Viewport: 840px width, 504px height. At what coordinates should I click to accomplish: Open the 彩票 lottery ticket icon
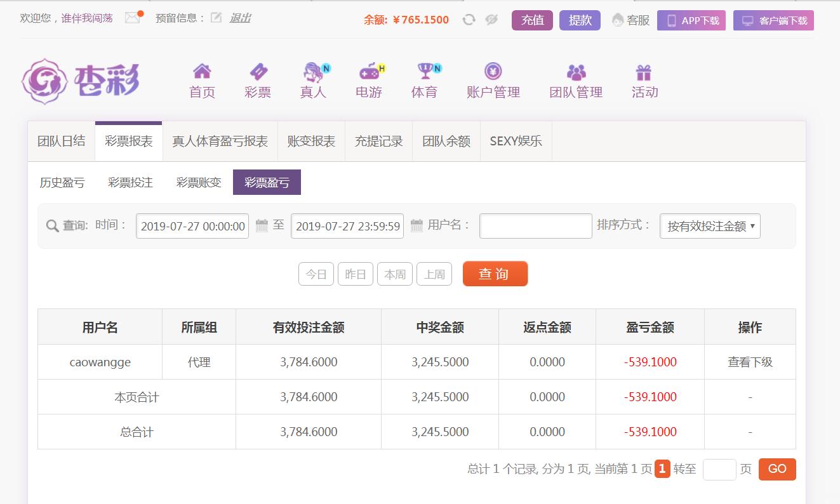(258, 71)
